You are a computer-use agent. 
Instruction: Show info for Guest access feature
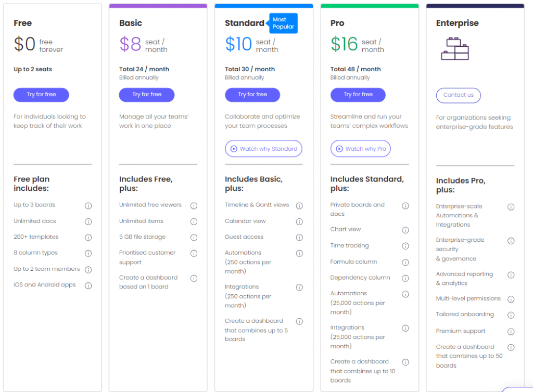pos(299,237)
